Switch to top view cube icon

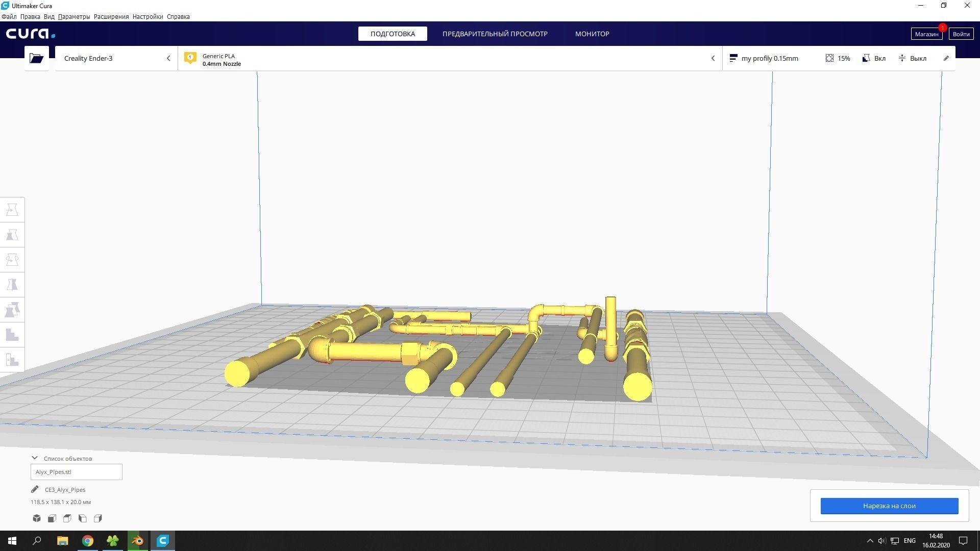67,518
